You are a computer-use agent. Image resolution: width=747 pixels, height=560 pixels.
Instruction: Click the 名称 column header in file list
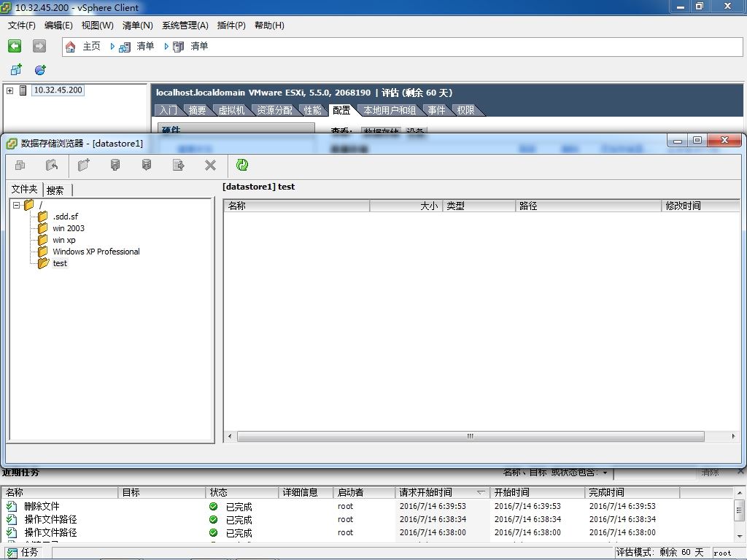click(296, 206)
